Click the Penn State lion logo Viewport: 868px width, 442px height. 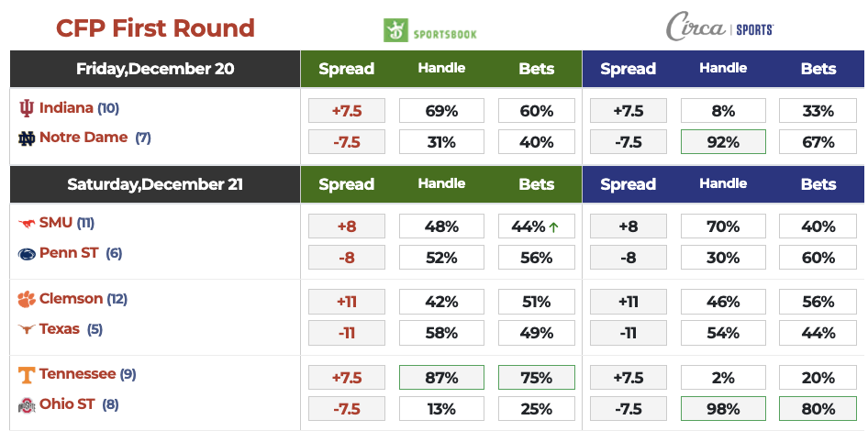click(x=27, y=254)
